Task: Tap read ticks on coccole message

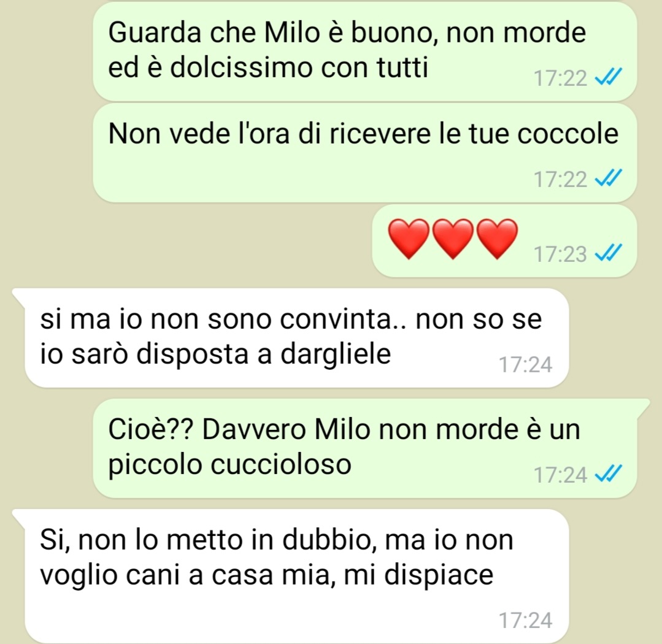Action: click(x=609, y=178)
